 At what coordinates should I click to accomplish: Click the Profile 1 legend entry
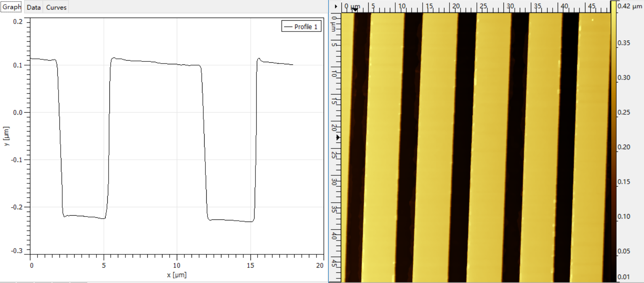(x=301, y=27)
